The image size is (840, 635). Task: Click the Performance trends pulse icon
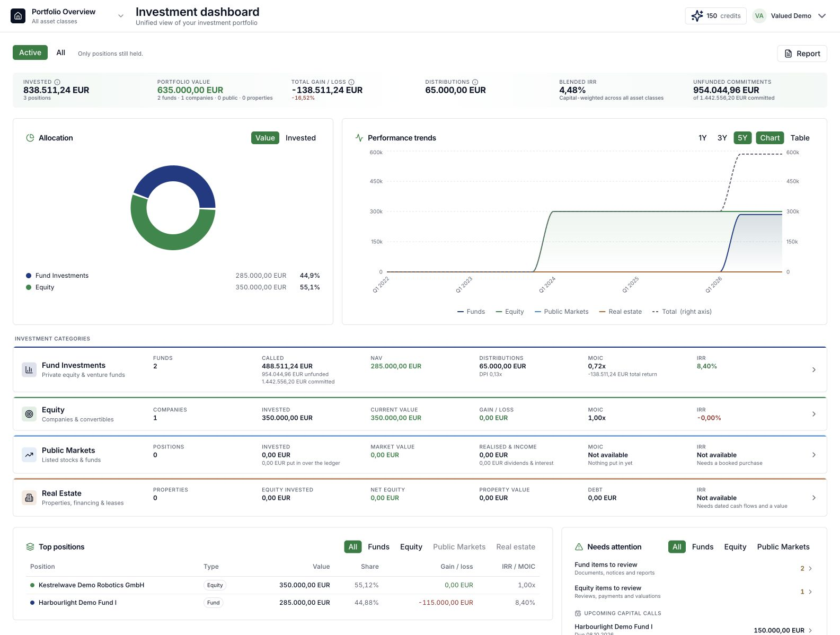[359, 138]
